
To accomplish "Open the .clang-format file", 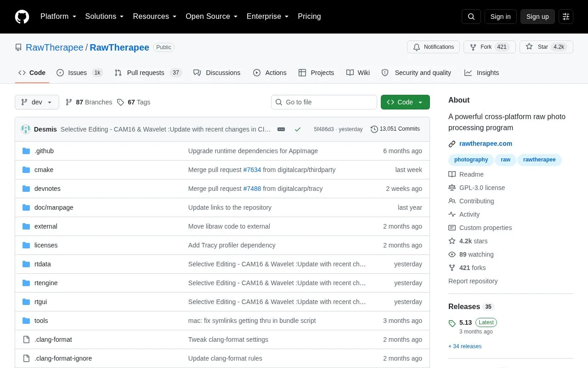I will pos(53,339).
